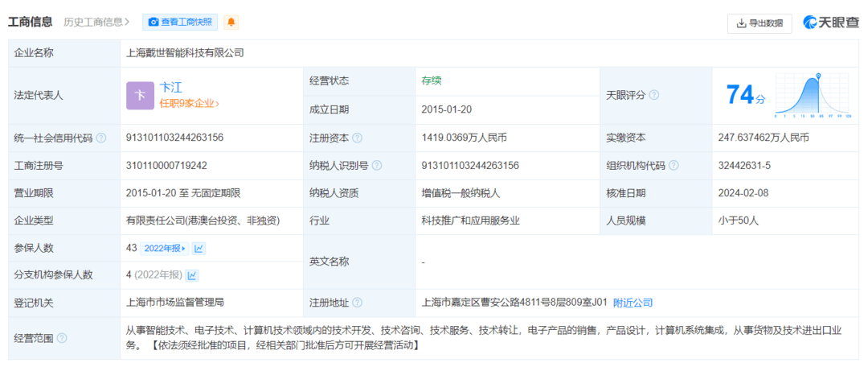Open 附近公司 nearby companies link
This screenshot has width=868, height=371.
click(x=633, y=303)
